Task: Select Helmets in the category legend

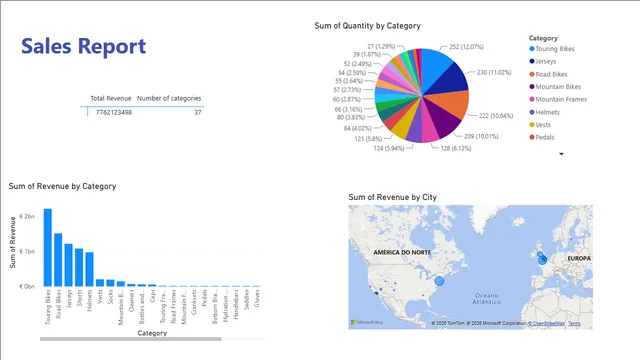Action: (544, 112)
